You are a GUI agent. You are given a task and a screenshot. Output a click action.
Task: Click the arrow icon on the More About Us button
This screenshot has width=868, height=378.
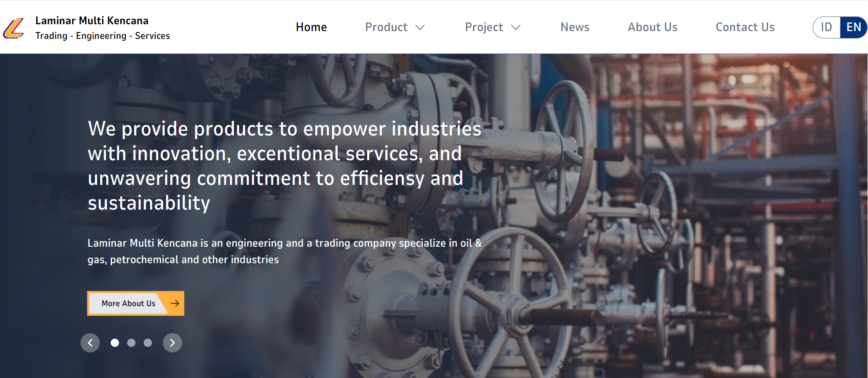pyautogui.click(x=175, y=303)
